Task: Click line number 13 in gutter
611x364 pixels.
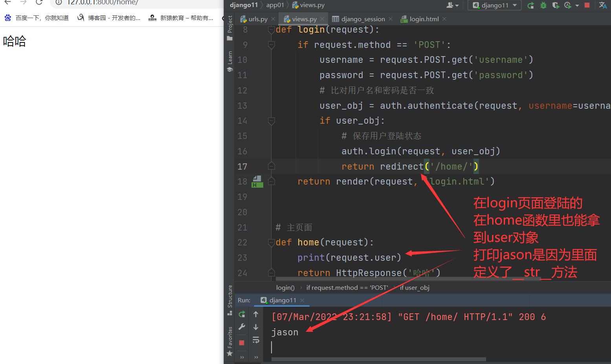Action: [x=242, y=106]
